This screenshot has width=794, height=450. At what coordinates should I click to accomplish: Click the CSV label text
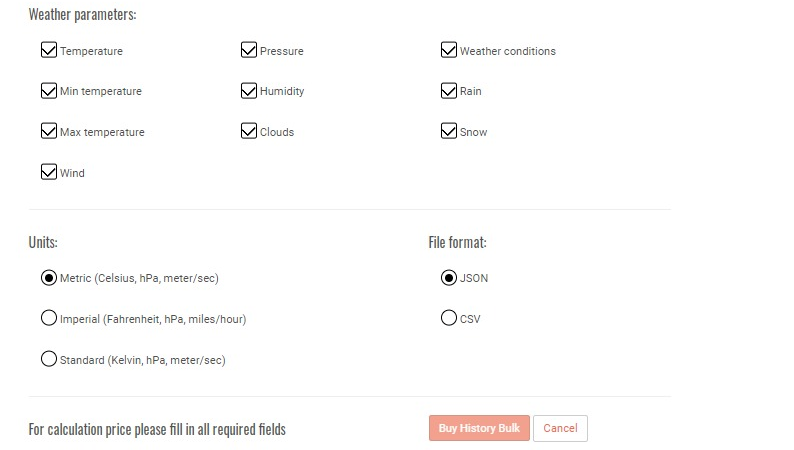[470, 319]
